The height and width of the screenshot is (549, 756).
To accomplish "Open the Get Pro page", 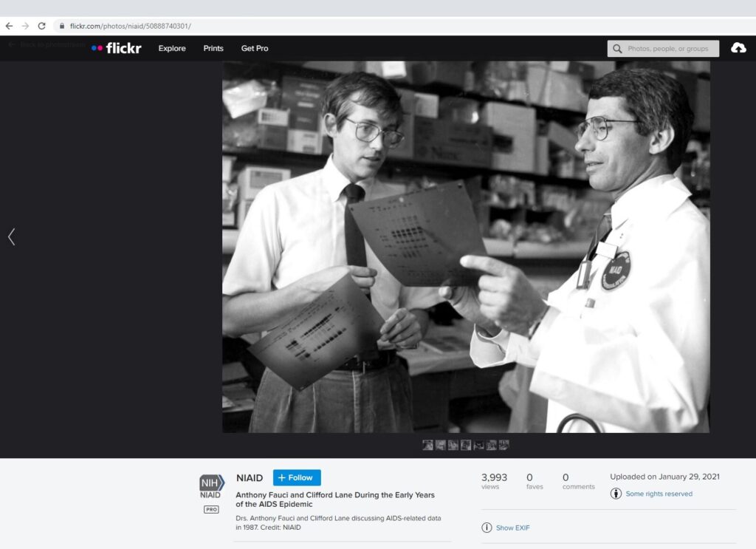I will 255,48.
